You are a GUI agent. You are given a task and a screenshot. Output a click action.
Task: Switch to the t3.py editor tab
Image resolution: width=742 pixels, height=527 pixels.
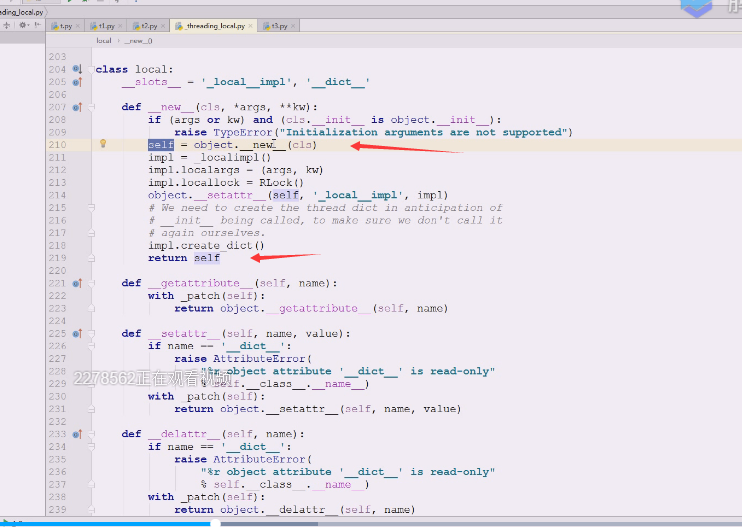[x=278, y=26]
